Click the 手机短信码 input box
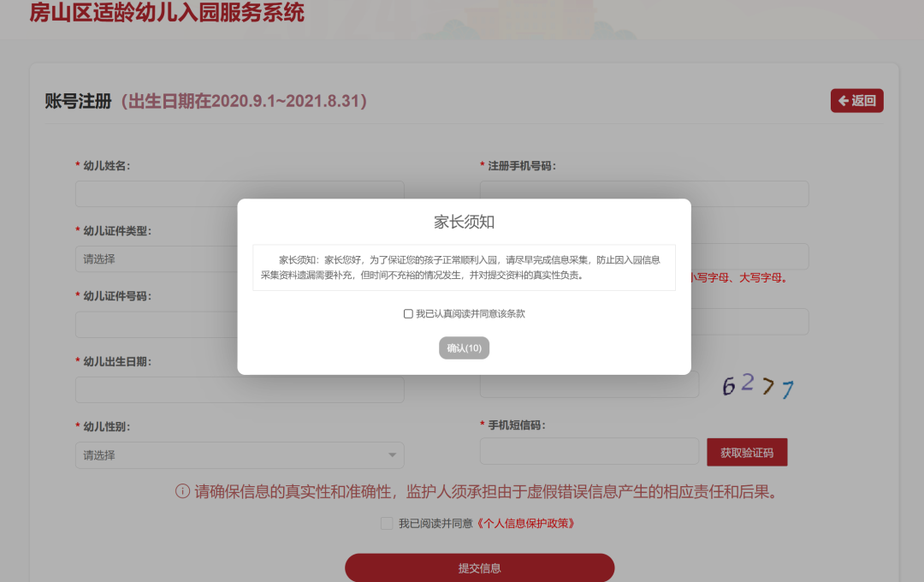 point(589,452)
